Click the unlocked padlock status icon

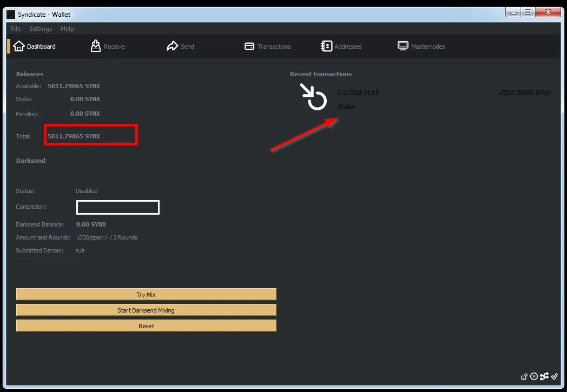(x=524, y=376)
